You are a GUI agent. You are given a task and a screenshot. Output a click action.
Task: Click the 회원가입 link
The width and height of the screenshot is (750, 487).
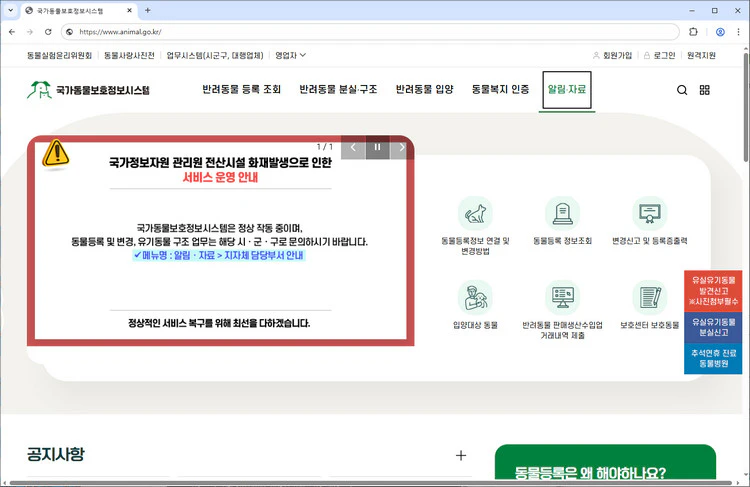tap(612, 55)
